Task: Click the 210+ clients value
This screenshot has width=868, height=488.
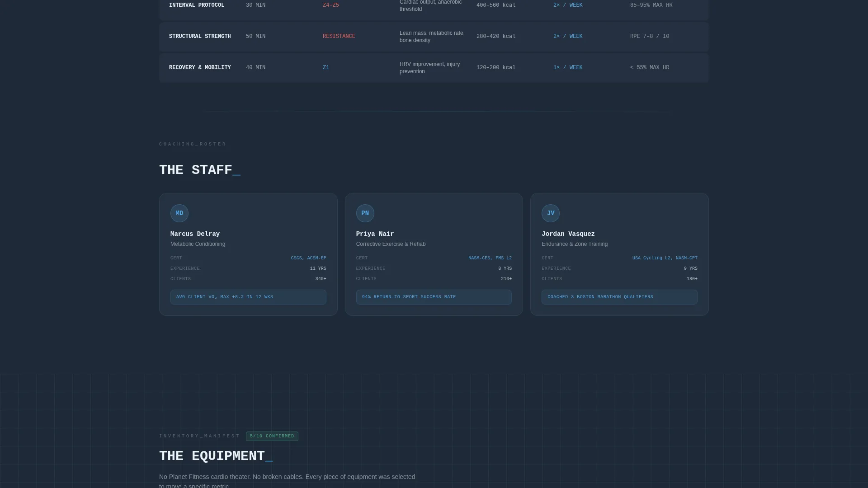Action: (x=506, y=279)
